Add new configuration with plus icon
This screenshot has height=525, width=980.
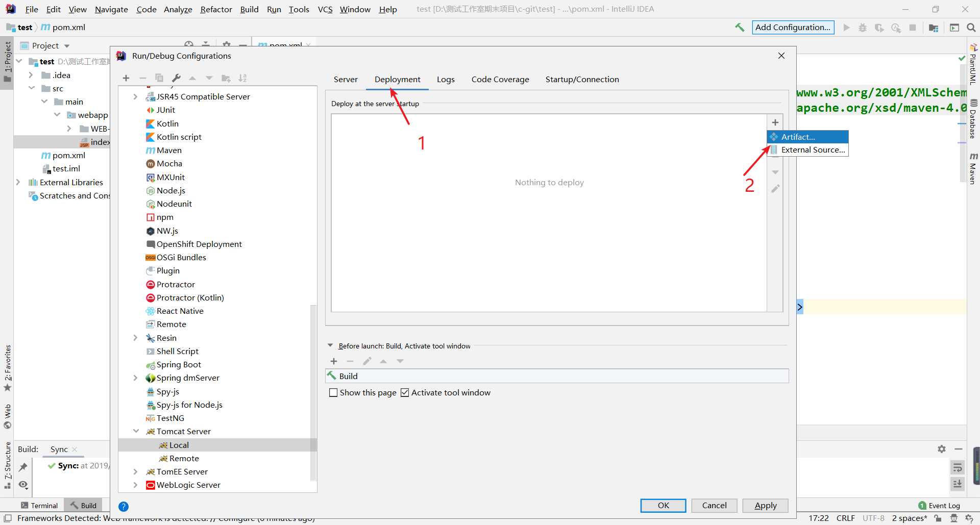point(126,78)
